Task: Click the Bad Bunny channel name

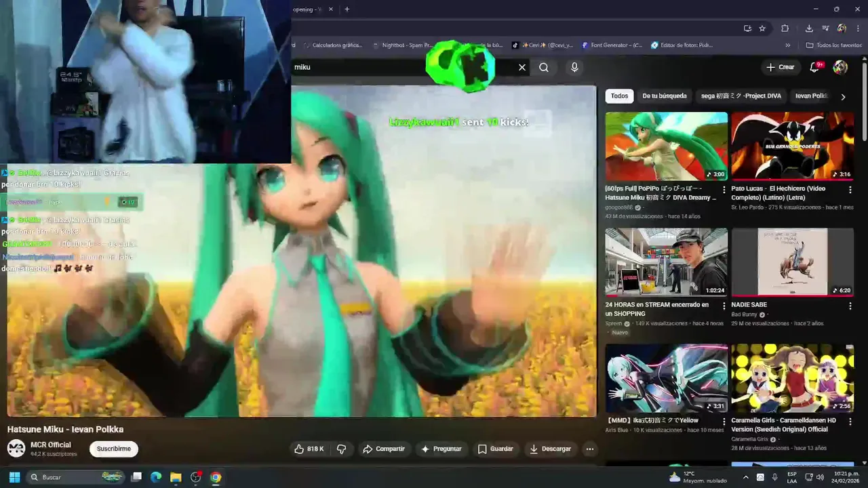Action: [745, 314]
